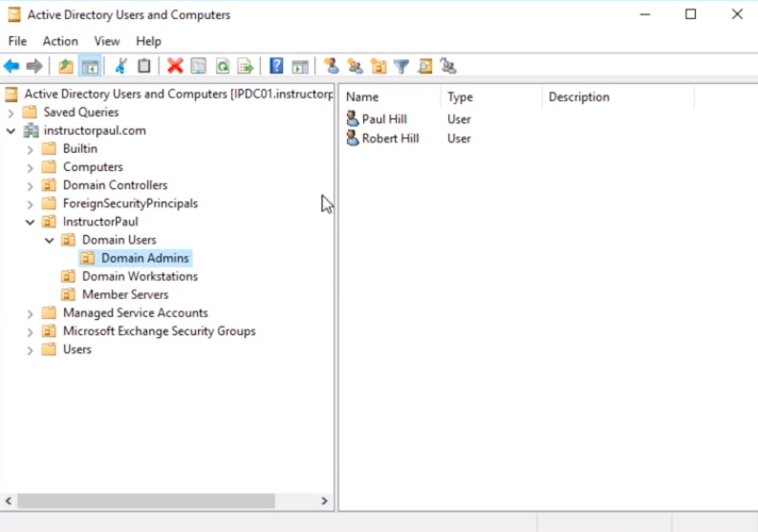
Task: Open Help via blue question mark icon
Action: coord(276,66)
